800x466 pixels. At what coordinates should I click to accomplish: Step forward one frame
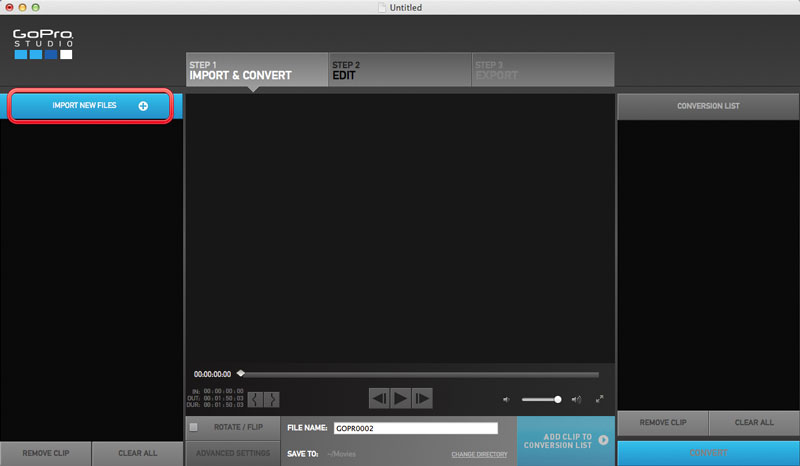[x=422, y=398]
